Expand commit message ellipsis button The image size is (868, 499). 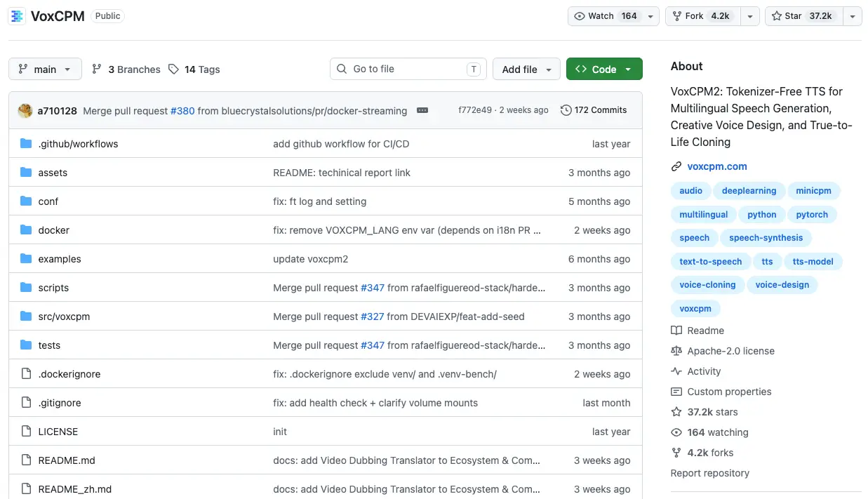click(x=422, y=110)
